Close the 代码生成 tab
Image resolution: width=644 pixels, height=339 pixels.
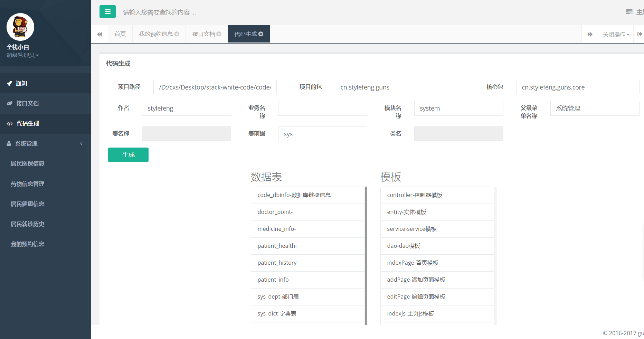261,34
